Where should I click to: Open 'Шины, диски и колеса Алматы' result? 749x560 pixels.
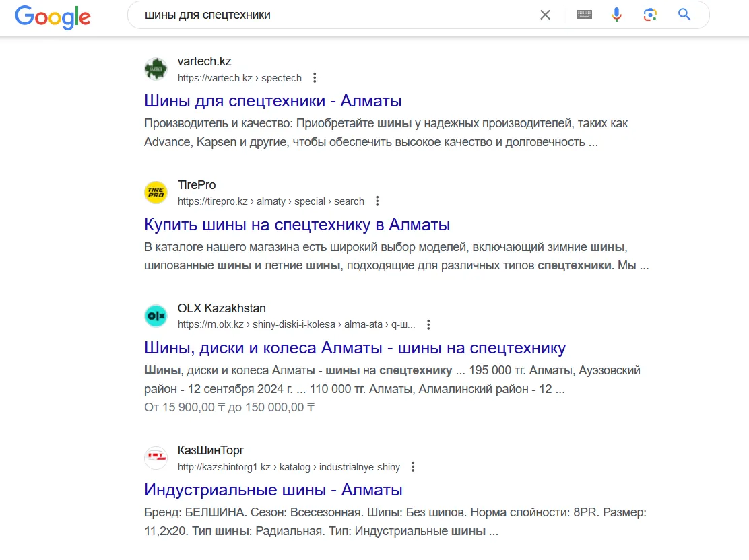pyautogui.click(x=355, y=347)
